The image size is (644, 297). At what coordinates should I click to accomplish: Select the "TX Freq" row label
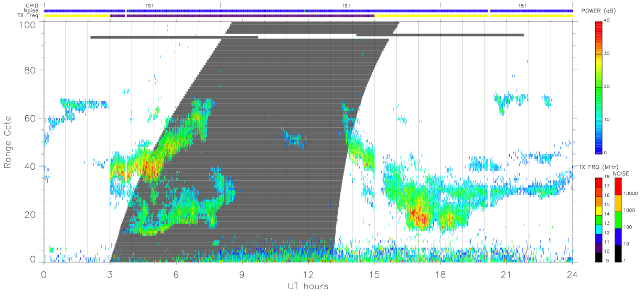pos(27,16)
